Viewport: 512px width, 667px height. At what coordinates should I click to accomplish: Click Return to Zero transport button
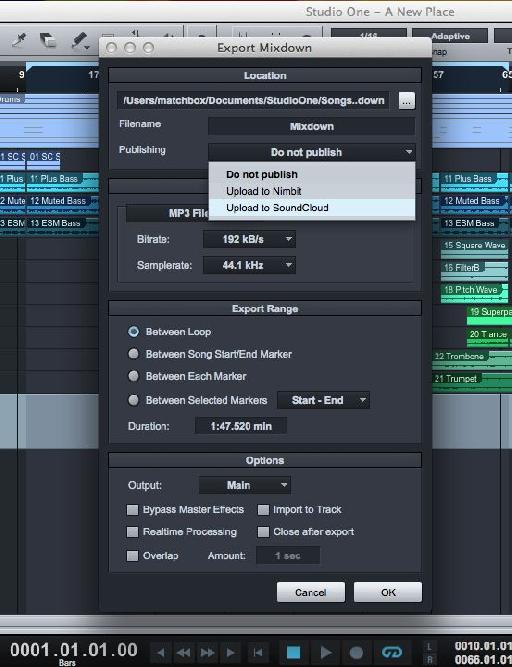pyautogui.click(x=258, y=652)
